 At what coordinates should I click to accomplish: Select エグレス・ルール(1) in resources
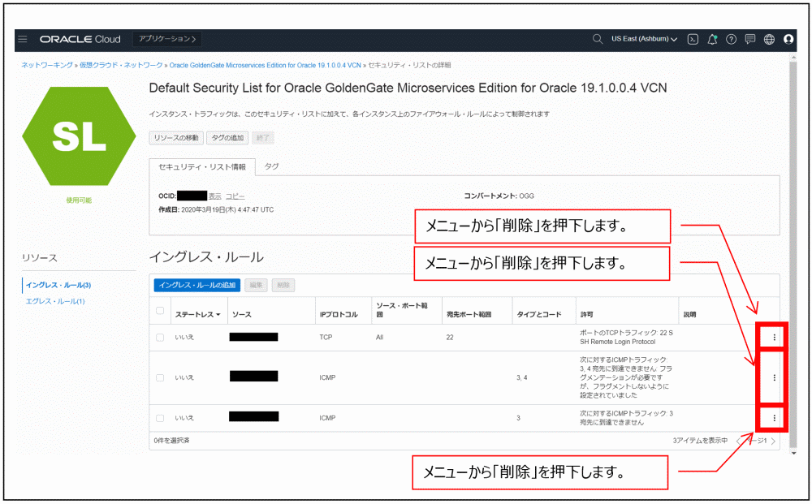coord(55,301)
